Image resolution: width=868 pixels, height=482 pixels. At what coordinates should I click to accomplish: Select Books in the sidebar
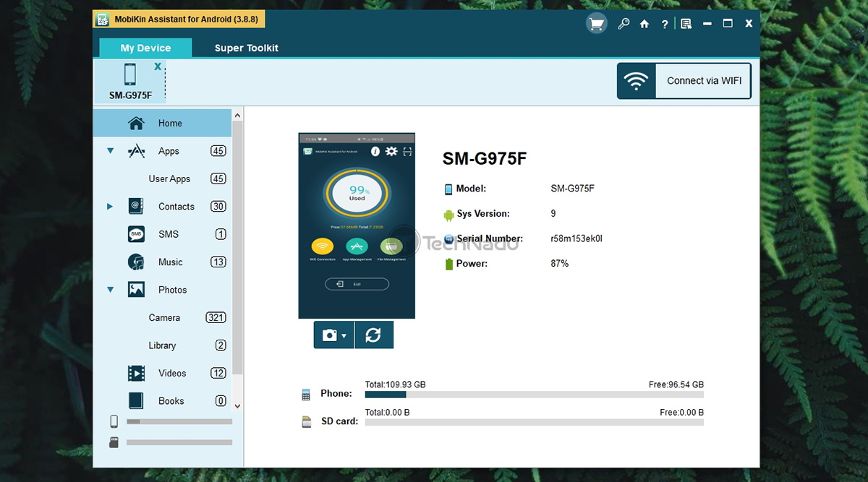[x=162, y=401]
